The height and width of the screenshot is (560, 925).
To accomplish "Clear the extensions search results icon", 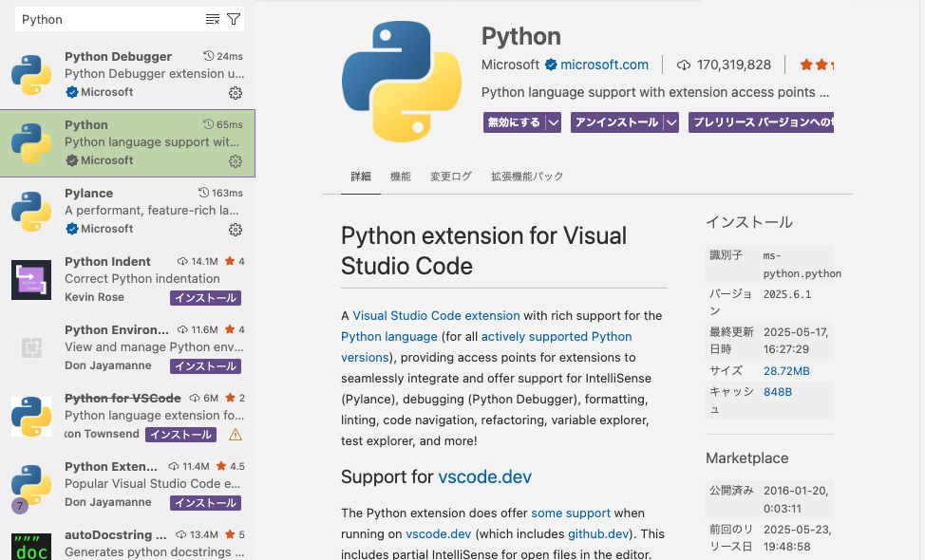I will pos(213,19).
